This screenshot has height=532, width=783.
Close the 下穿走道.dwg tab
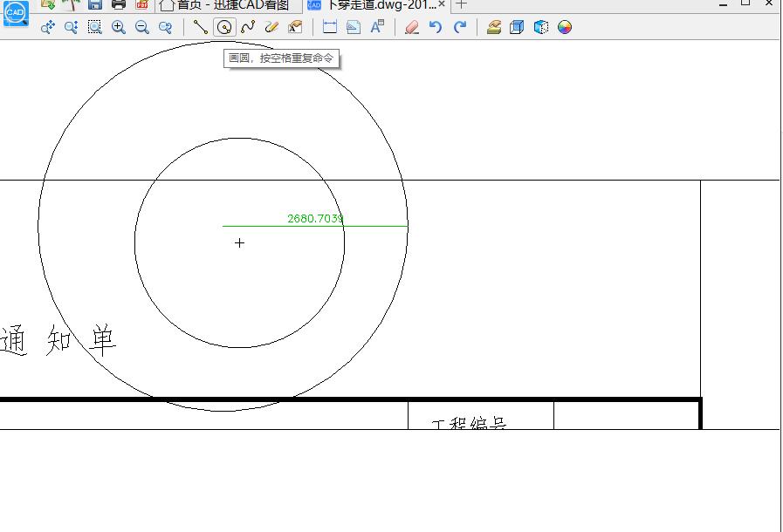[442, 4]
